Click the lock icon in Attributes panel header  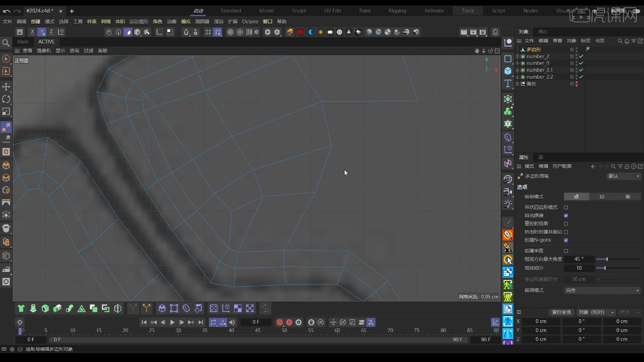point(627,167)
